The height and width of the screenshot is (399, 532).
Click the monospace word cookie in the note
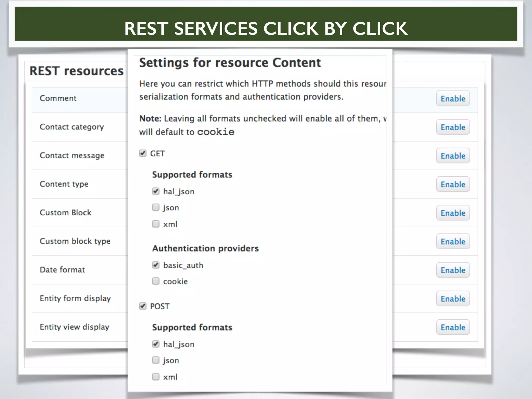(x=216, y=132)
